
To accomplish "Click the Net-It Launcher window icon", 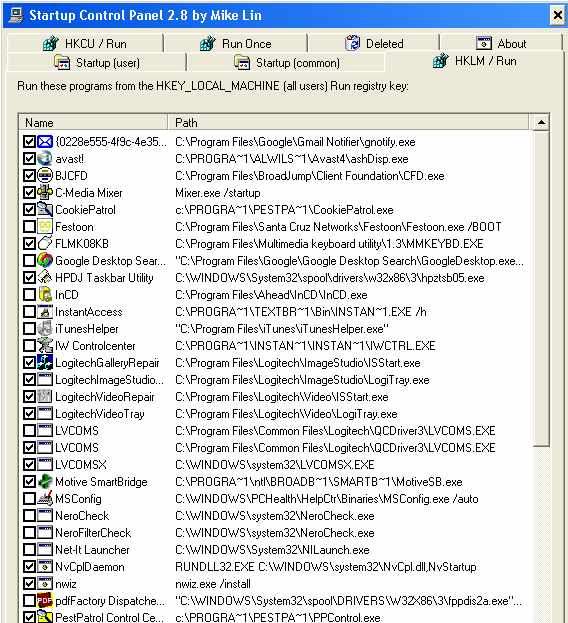I will 45,549.
